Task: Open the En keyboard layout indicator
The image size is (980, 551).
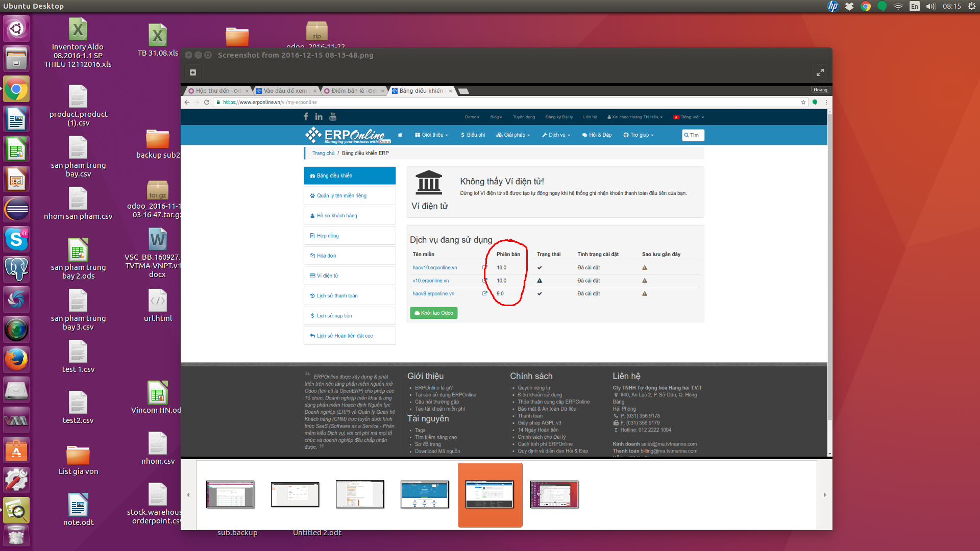Action: pyautogui.click(x=915, y=6)
